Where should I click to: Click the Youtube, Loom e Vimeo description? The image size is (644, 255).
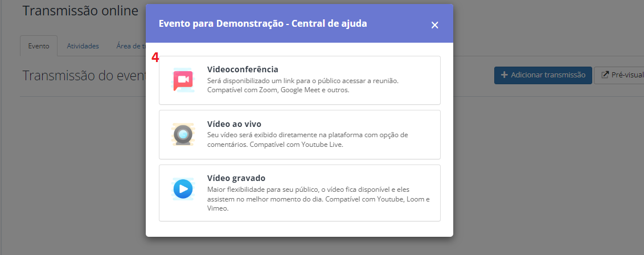(319, 199)
